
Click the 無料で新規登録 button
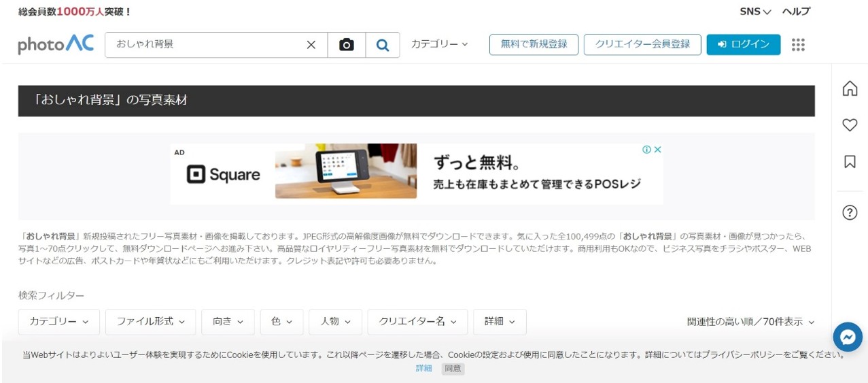point(534,44)
